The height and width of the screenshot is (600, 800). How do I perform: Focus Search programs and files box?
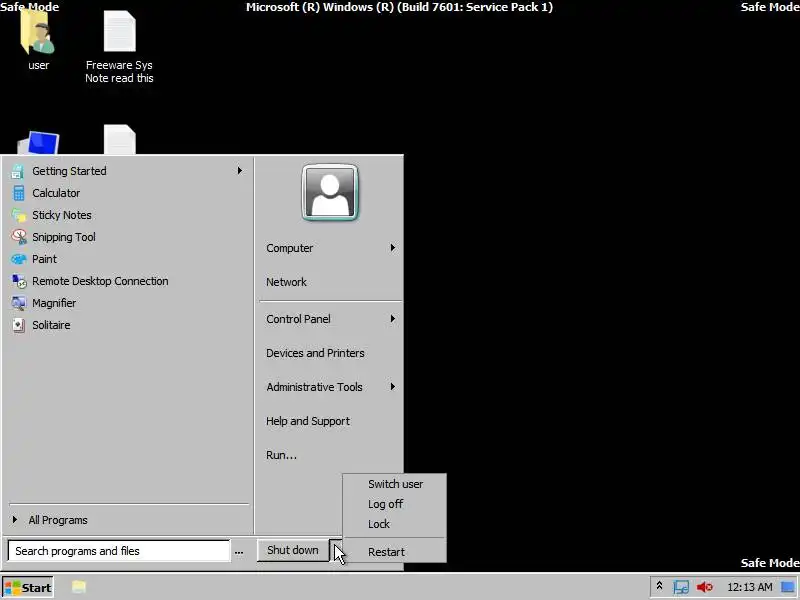tap(119, 551)
